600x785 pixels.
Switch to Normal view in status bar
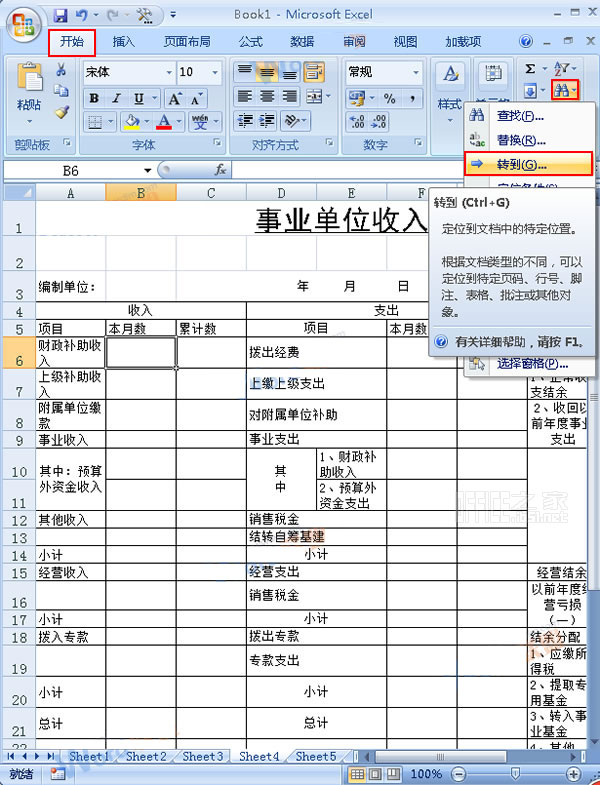pos(358,774)
